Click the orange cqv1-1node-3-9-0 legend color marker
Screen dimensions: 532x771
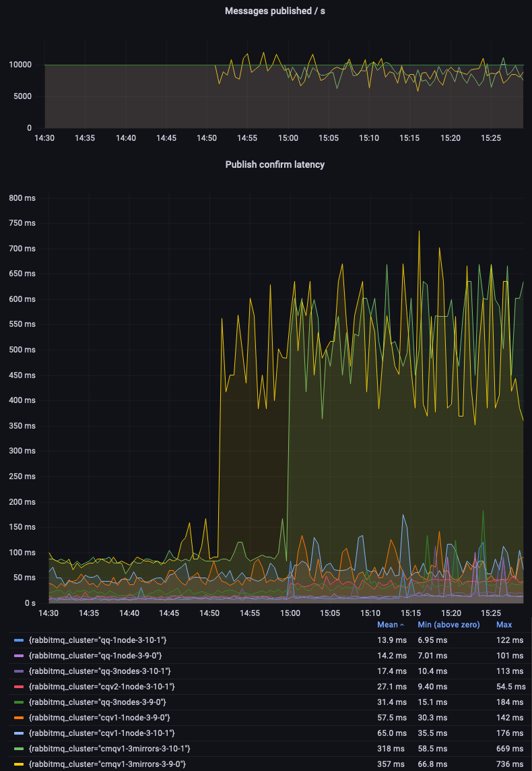pos(19,718)
